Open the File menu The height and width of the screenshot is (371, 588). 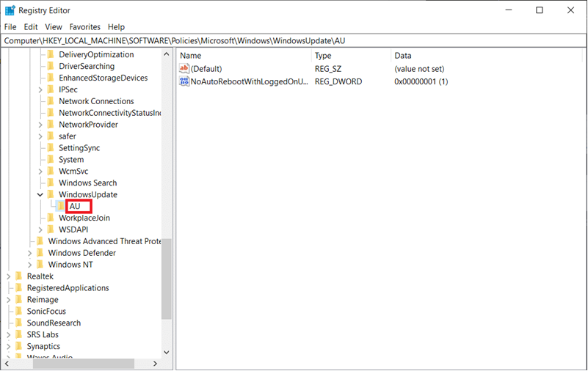[10, 27]
